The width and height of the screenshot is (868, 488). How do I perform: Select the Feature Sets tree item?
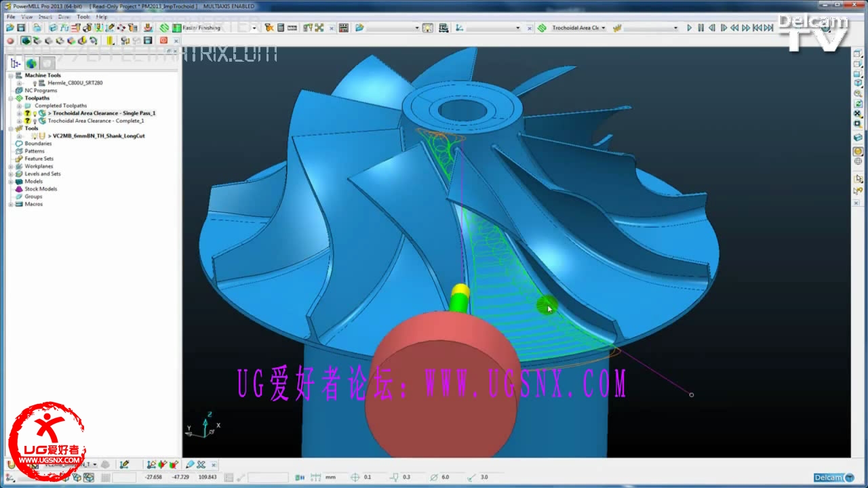coord(39,159)
